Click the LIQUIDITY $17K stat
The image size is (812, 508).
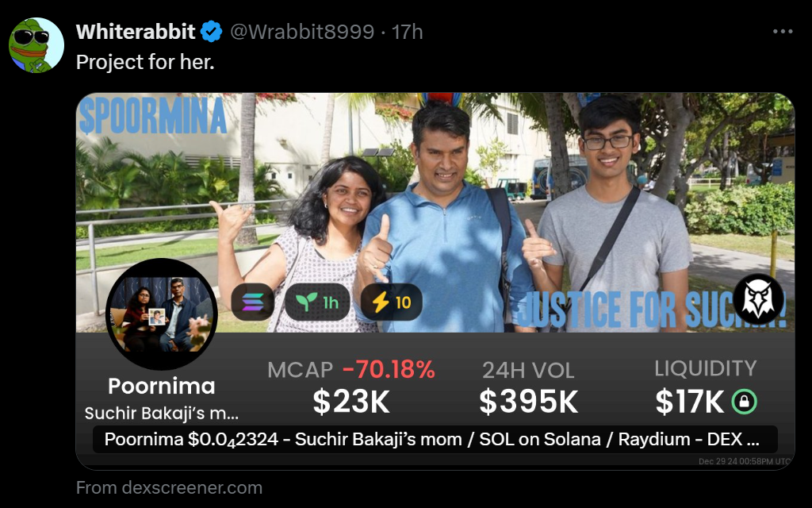(x=706, y=387)
